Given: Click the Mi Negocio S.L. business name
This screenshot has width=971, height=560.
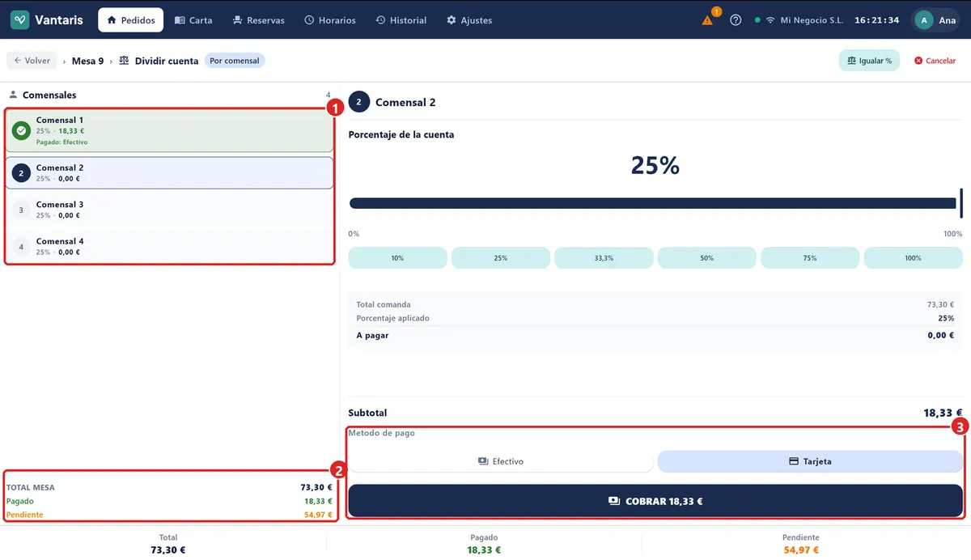Looking at the screenshot, I should pyautogui.click(x=812, y=20).
